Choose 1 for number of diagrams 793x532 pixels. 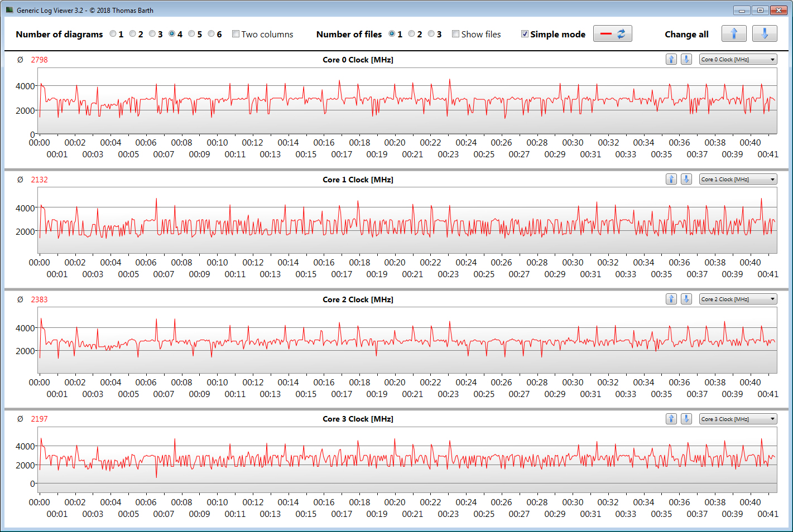point(113,34)
